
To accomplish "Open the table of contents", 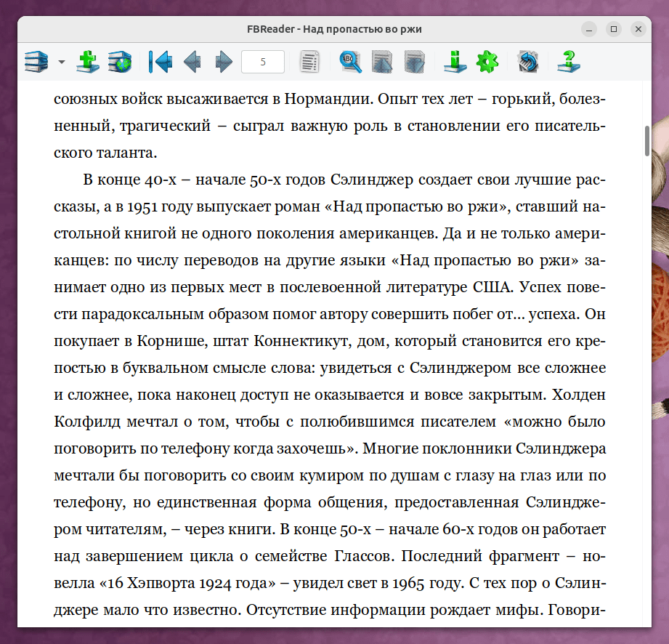I will (x=309, y=62).
